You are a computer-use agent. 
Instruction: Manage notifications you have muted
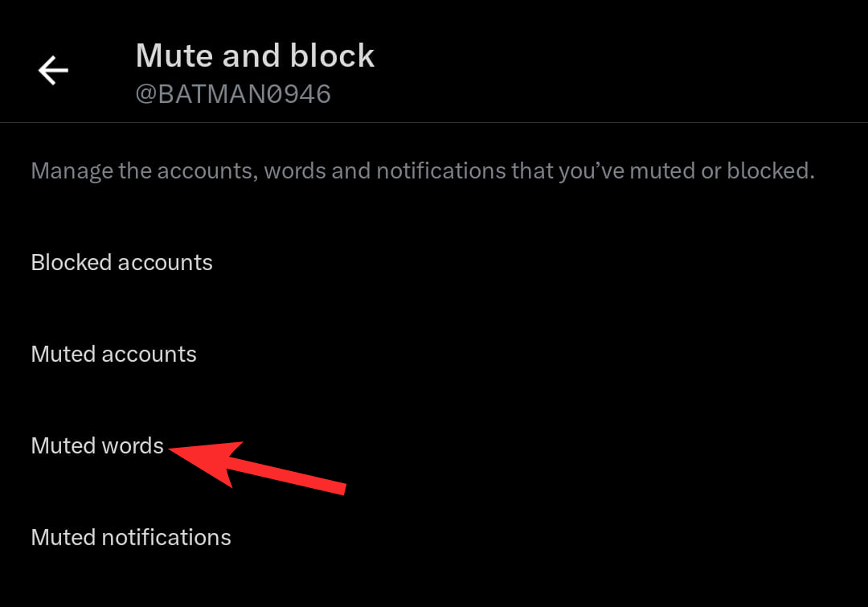click(131, 537)
